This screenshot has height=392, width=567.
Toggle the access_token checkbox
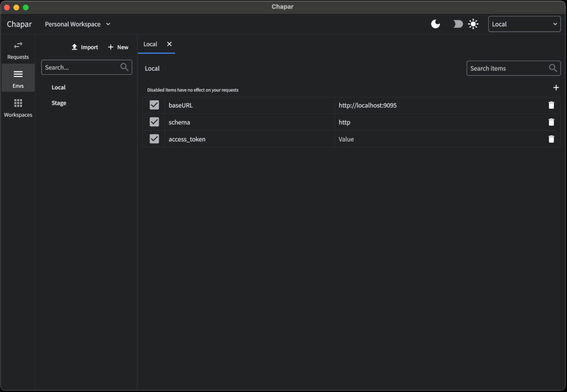(x=154, y=139)
